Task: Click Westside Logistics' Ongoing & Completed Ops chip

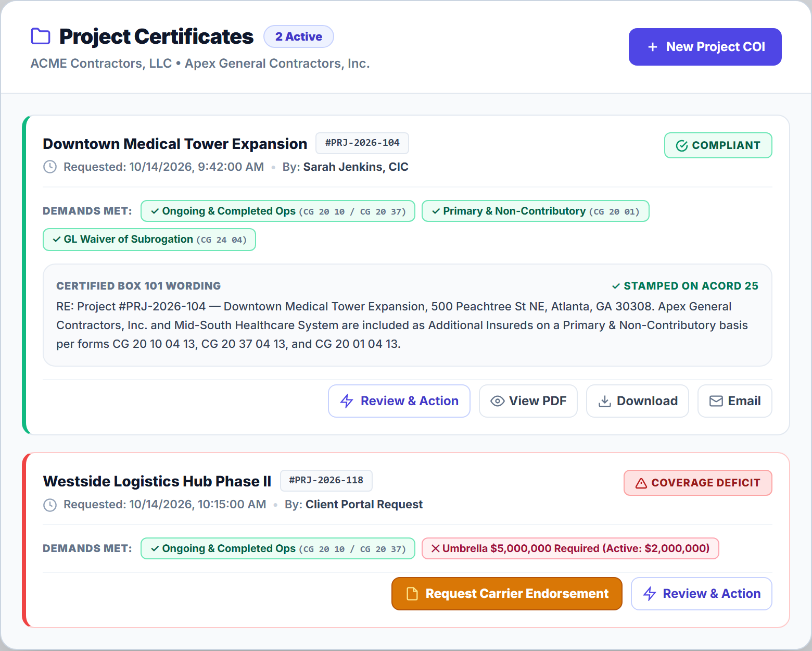Action: [278, 548]
